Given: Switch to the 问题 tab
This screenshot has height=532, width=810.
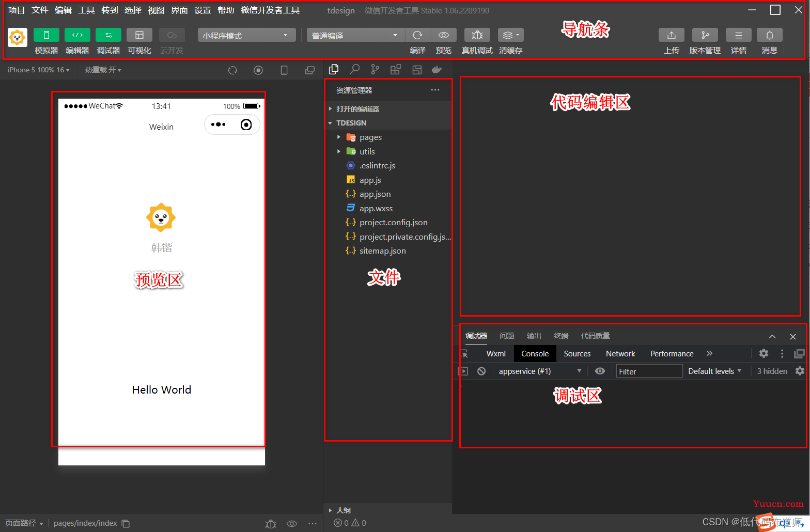Looking at the screenshot, I should point(507,336).
